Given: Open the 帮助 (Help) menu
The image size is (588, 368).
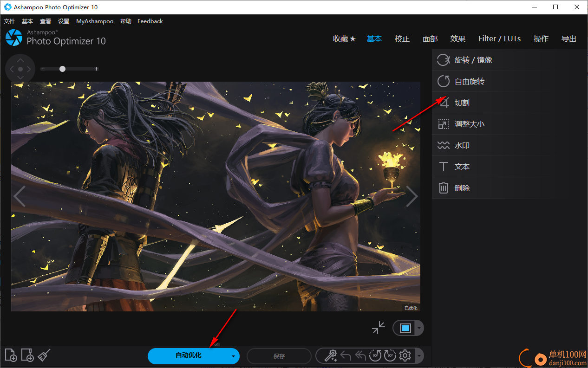Looking at the screenshot, I should point(126,21).
